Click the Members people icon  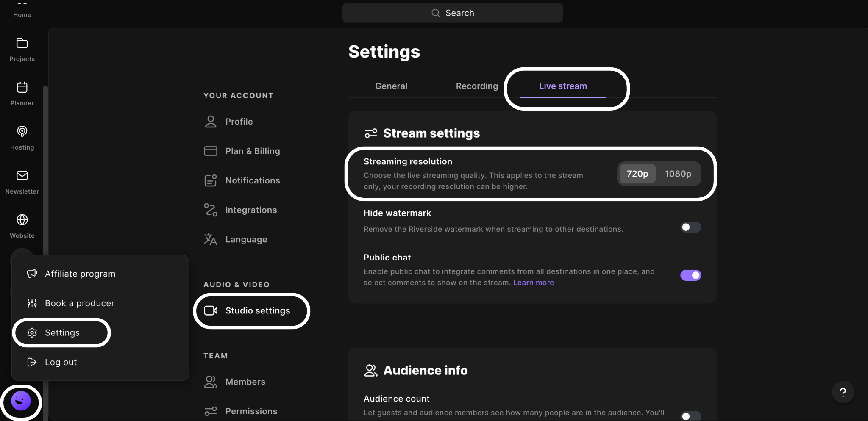211,382
